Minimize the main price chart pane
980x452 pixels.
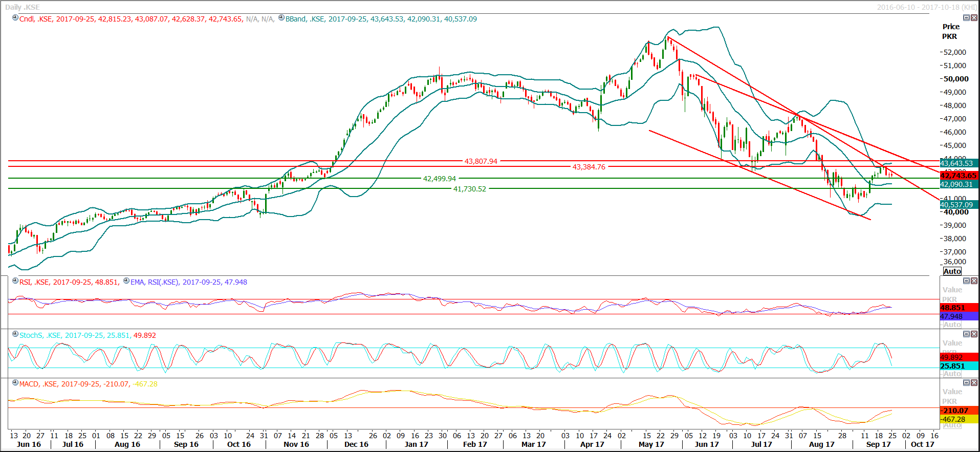pos(966,17)
